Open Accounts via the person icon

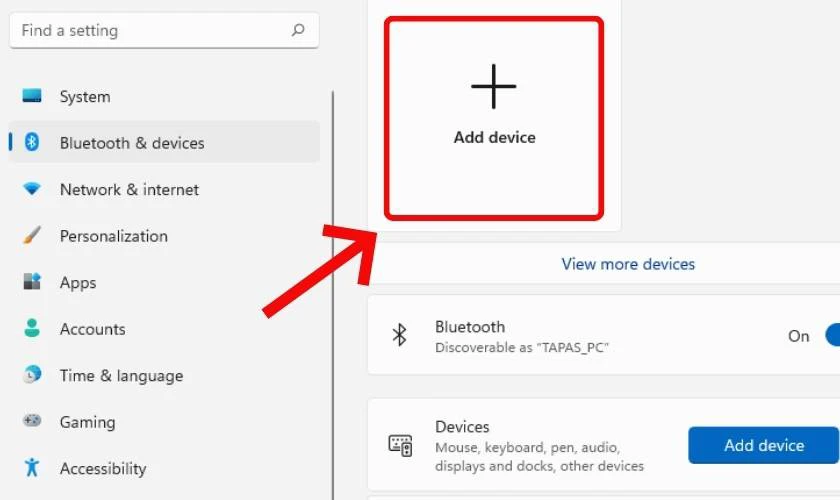[x=32, y=329]
